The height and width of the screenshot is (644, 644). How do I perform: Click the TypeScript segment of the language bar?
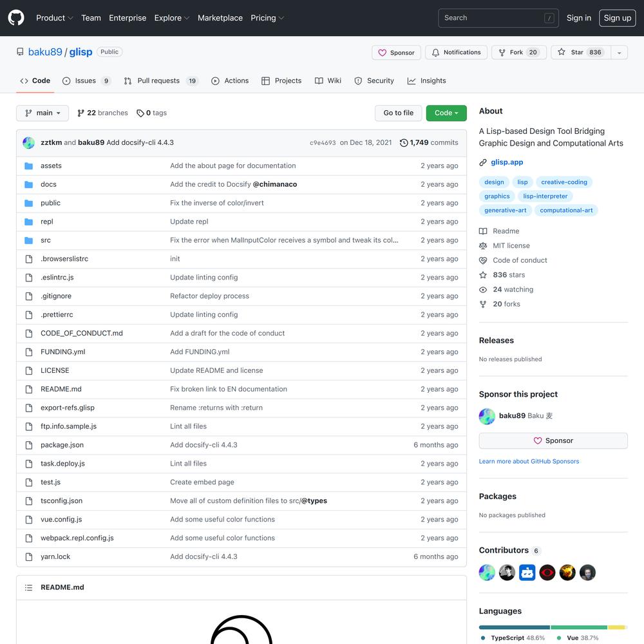click(514, 627)
